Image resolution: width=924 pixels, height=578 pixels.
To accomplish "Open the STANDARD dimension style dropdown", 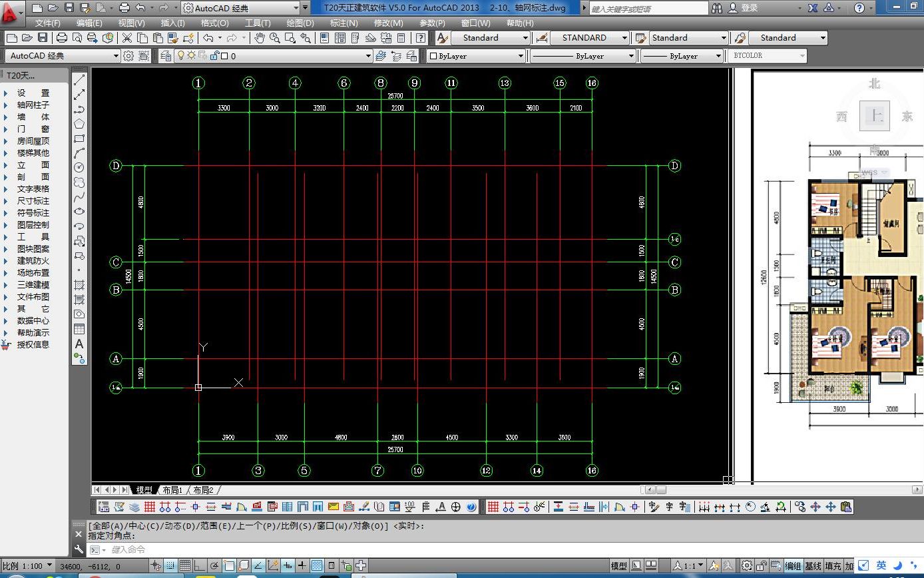I will [590, 38].
